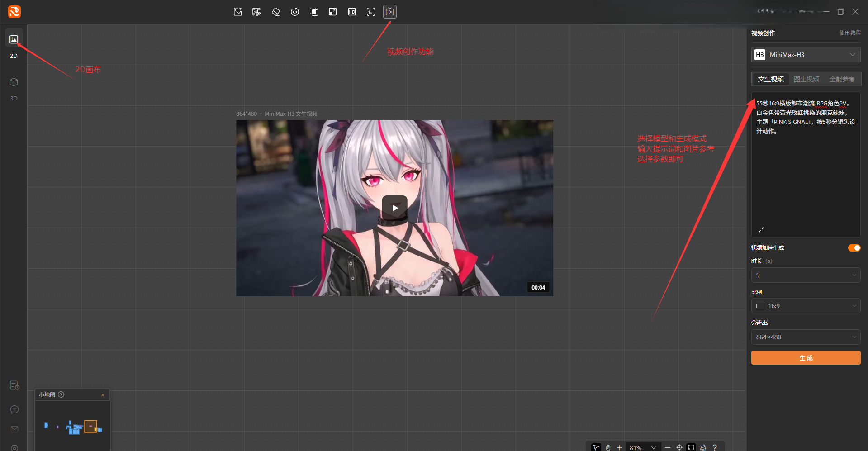Switch to the 图生视频 tab
Screen dimensions: 868x451
(x=806, y=79)
